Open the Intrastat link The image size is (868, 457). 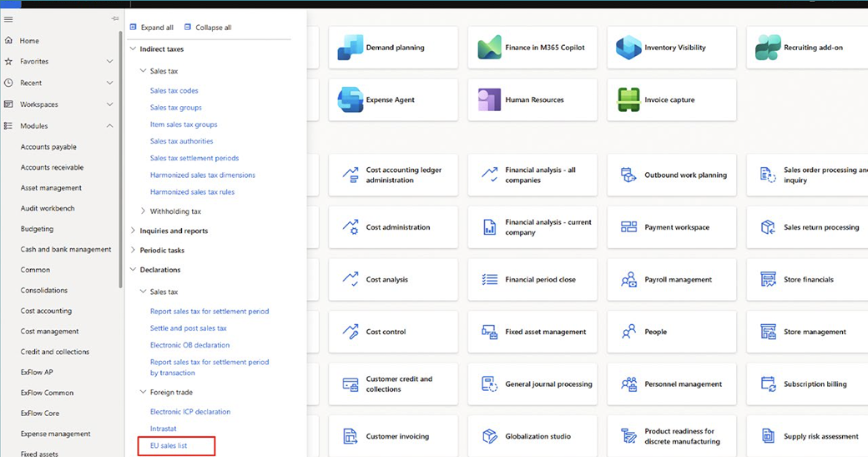pos(164,429)
